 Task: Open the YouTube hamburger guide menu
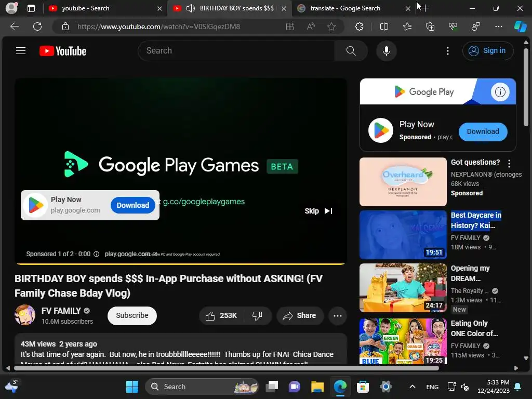coord(21,51)
